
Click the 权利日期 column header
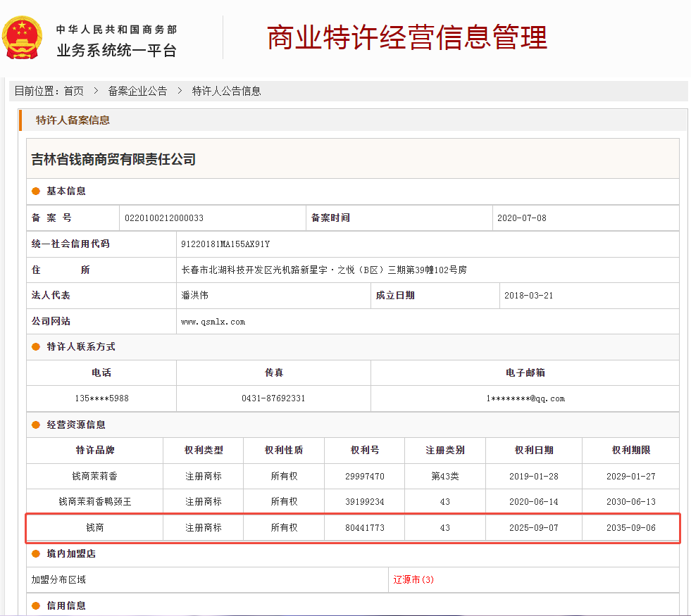click(534, 450)
